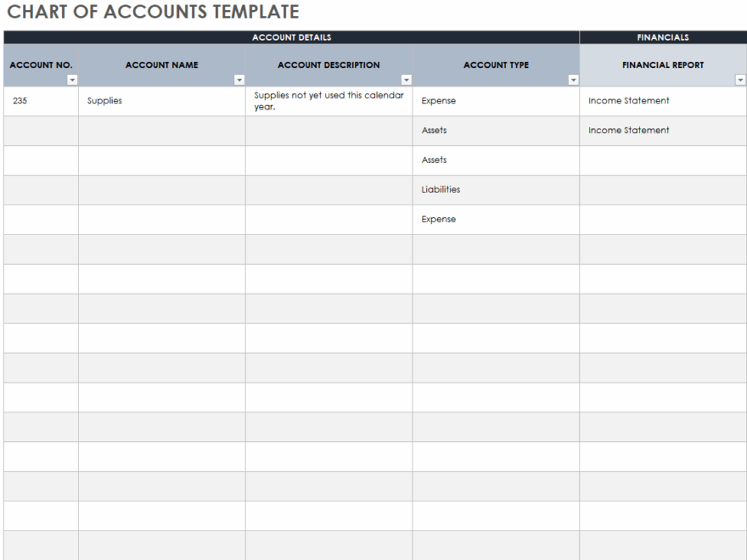Screen dimensions: 747x560
Task: Click the Account Description column header text
Action: 329,65
